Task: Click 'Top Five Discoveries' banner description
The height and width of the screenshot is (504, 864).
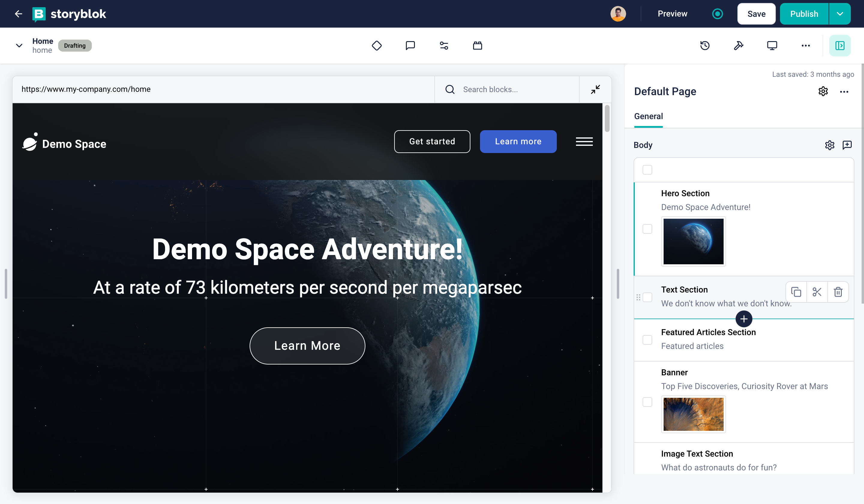Action: coord(744,386)
